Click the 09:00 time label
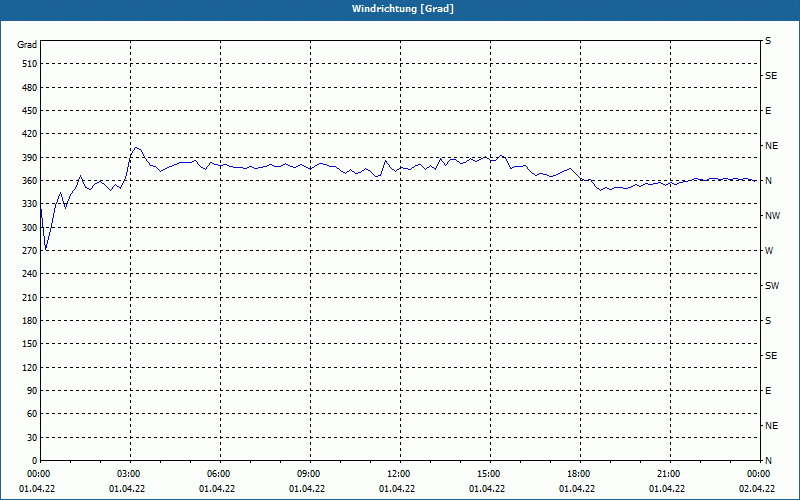 coord(307,474)
